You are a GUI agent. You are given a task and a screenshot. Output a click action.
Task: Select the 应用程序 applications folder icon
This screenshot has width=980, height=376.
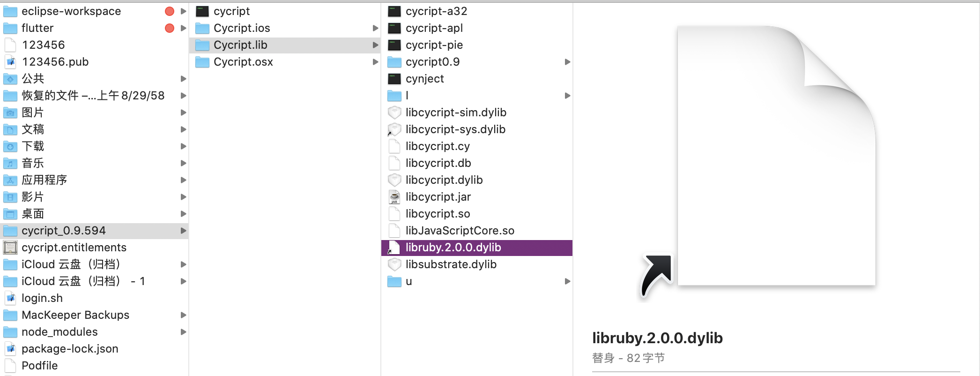pyautogui.click(x=10, y=180)
